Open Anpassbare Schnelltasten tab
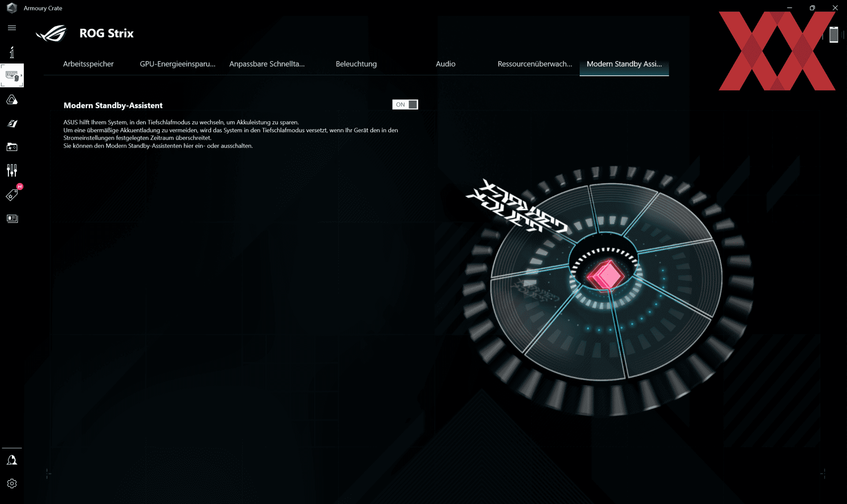This screenshot has height=504, width=847. click(x=267, y=64)
